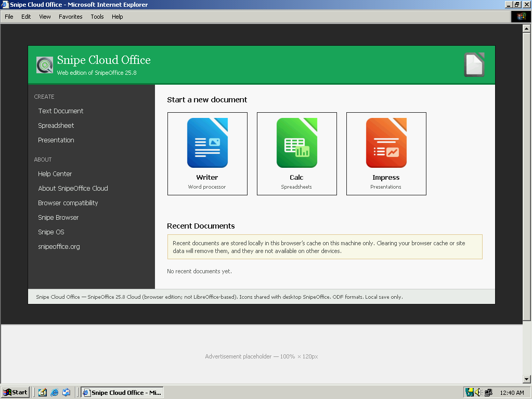The height and width of the screenshot is (399, 532).
Task: Open the Impress presentations icon
Action: point(386,143)
